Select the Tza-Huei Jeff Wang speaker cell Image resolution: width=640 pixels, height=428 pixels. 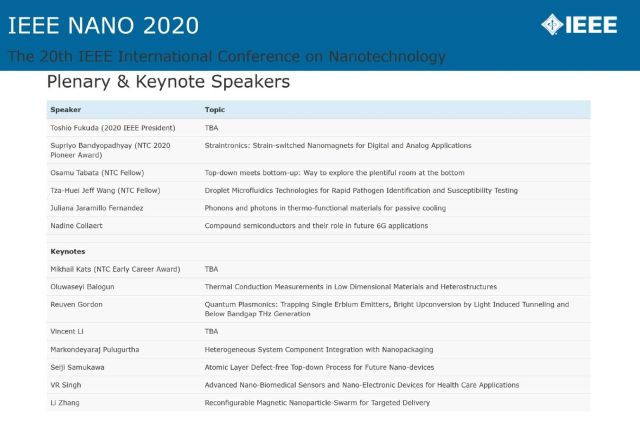click(x=105, y=190)
